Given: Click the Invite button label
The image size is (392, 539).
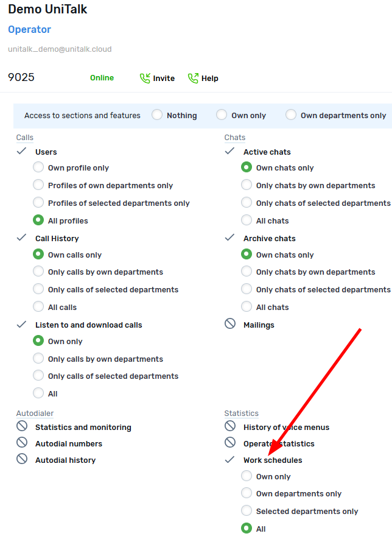Looking at the screenshot, I should (164, 79).
